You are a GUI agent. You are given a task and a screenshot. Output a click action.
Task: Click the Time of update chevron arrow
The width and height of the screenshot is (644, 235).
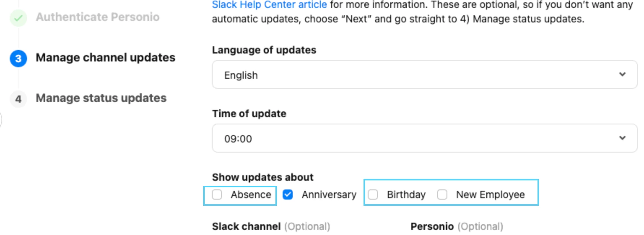[x=622, y=138]
